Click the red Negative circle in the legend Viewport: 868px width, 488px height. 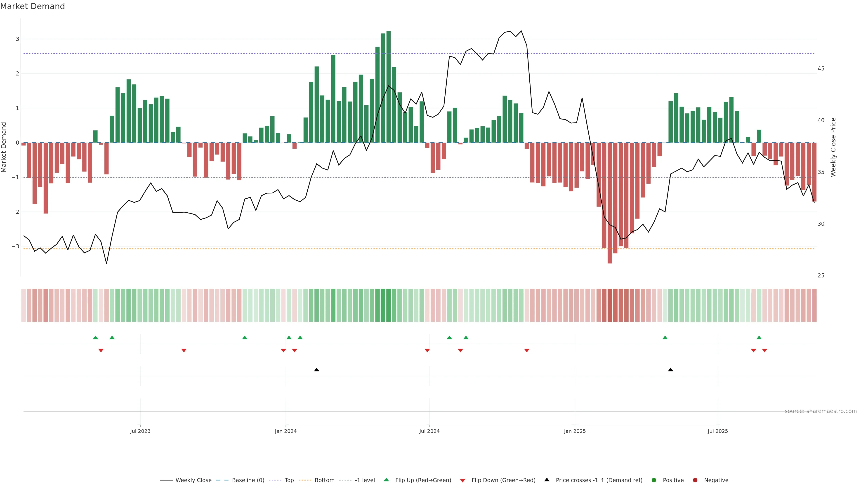coord(695,480)
